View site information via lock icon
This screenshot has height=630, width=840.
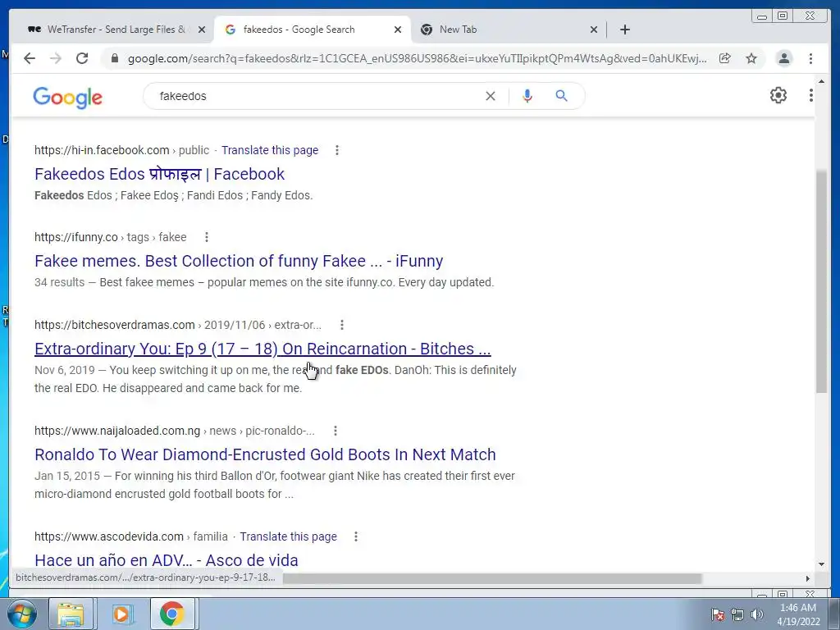click(114, 58)
